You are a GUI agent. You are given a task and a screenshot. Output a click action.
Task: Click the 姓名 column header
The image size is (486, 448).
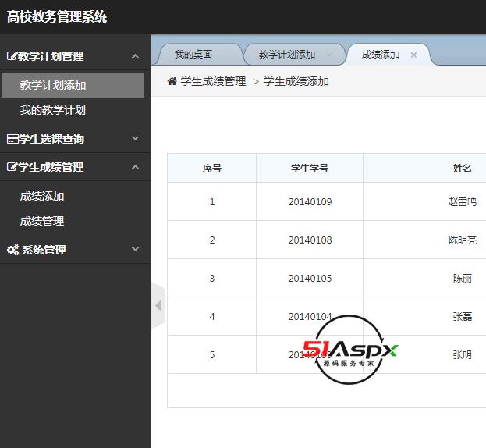[462, 169]
